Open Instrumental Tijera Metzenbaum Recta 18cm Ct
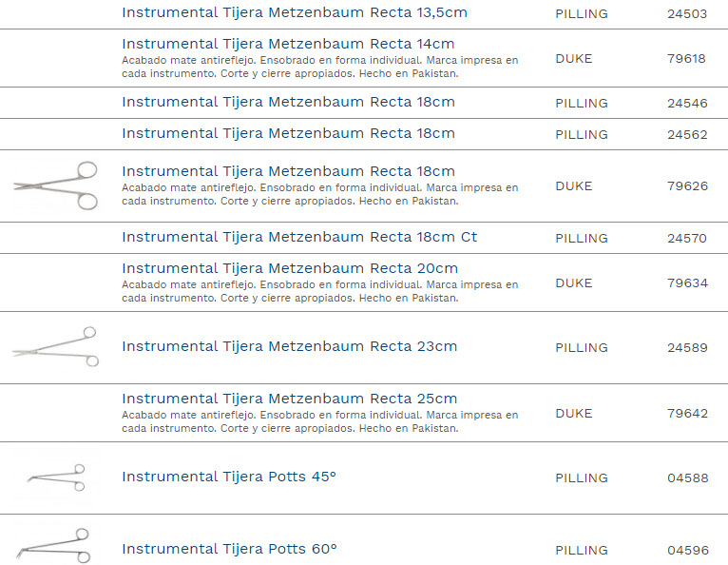Image resolution: width=728 pixels, height=565 pixels. point(299,237)
